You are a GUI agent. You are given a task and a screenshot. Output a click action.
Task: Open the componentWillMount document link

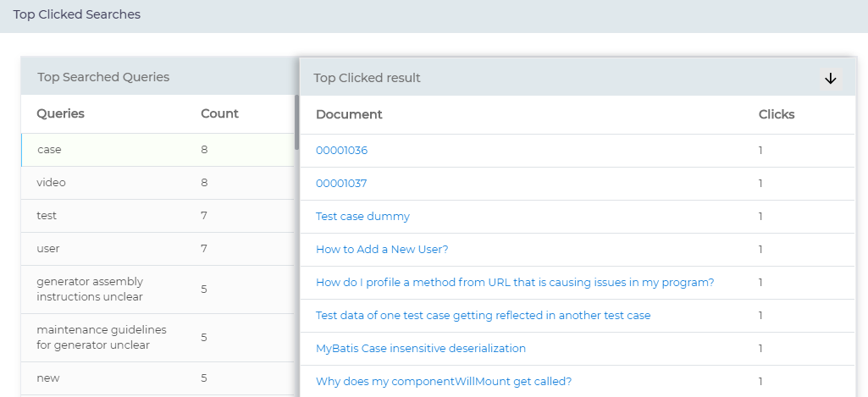444,382
